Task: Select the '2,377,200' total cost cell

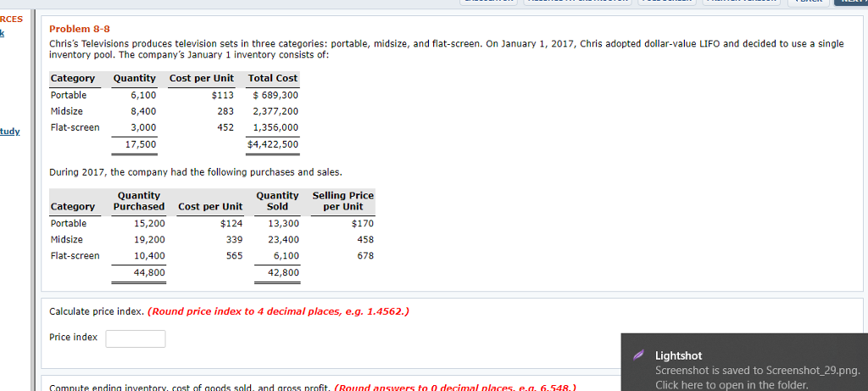Action: (275, 111)
